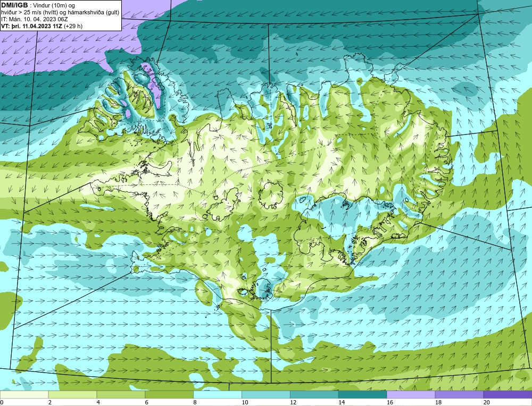This screenshot has width=532, height=406.
Task: Select the medium purple 18–20 m/s legend swatch
Action: pyautogui.click(x=459, y=394)
